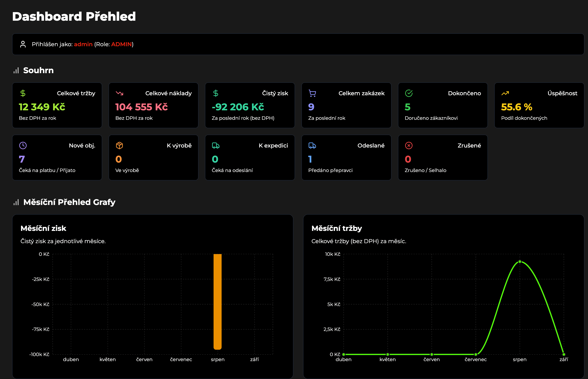Click the shopping cart icon on Celkem zakázek
The image size is (588, 379).
[312, 93]
